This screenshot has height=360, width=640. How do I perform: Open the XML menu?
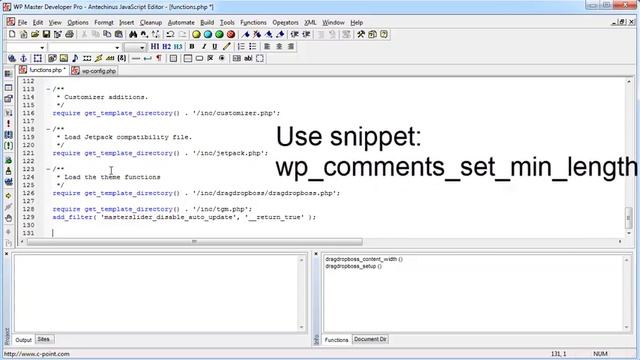(310, 22)
